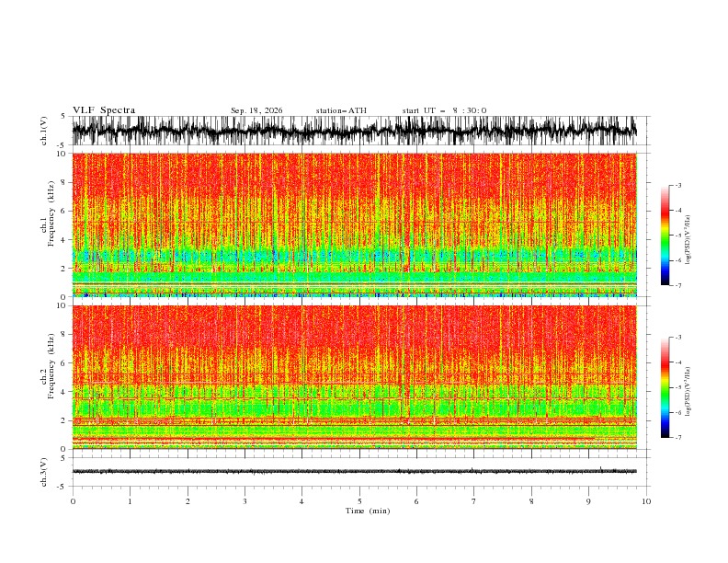Click the "station=ATH" header label
Image resolution: width=728 pixels, height=563 pixels.
tap(341, 110)
